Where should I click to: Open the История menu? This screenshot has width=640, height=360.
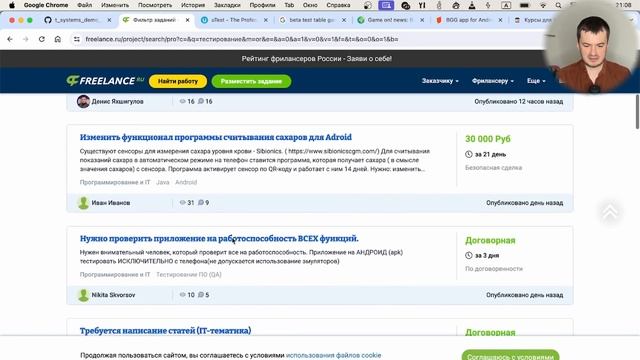(193, 5)
